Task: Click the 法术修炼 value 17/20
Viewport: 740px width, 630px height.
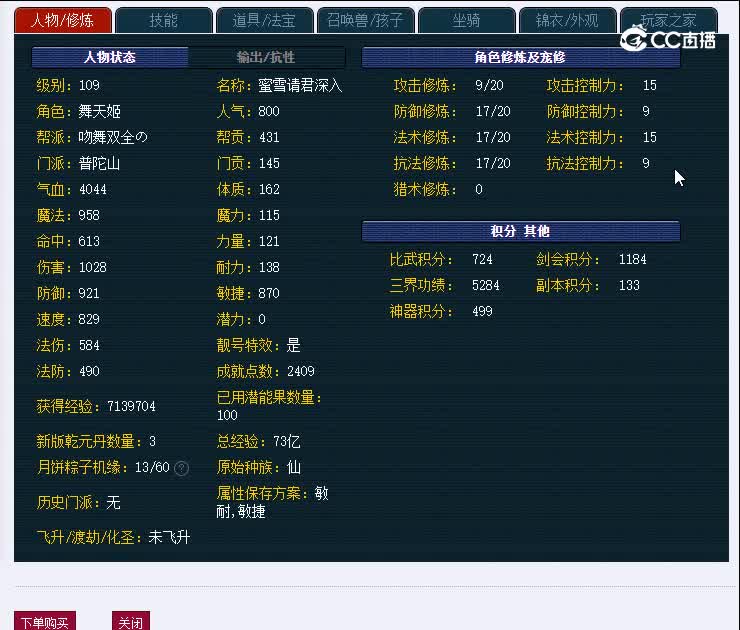Action: click(x=493, y=137)
